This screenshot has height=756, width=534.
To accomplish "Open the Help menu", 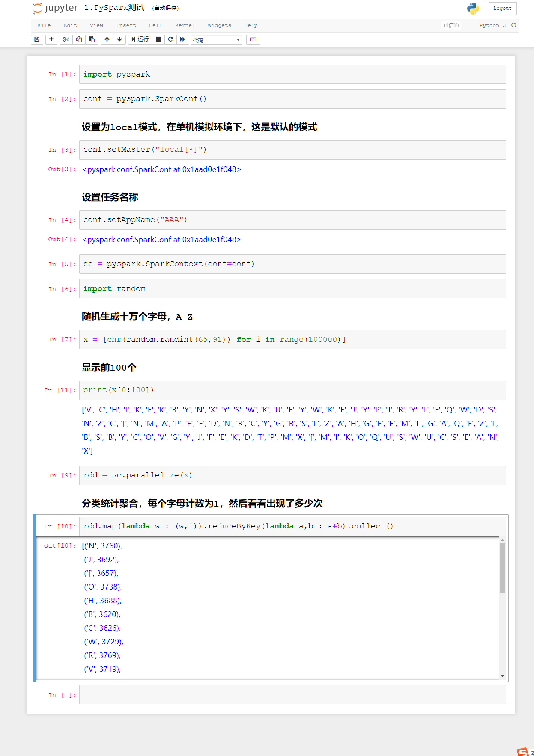I will pos(251,26).
